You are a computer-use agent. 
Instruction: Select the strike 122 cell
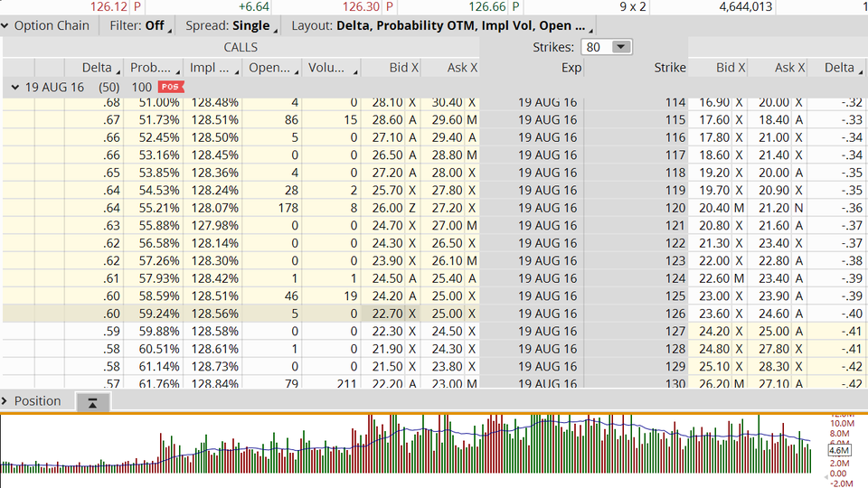tap(636, 243)
